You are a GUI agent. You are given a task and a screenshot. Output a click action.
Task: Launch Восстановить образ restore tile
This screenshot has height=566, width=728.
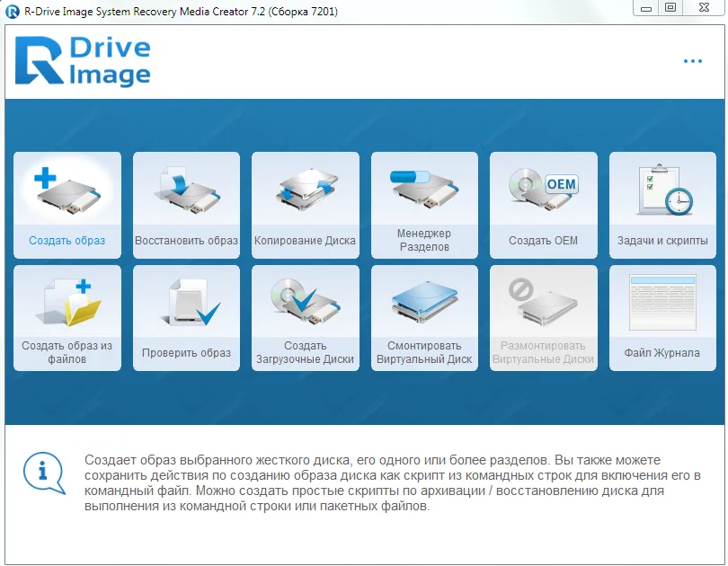(186, 205)
